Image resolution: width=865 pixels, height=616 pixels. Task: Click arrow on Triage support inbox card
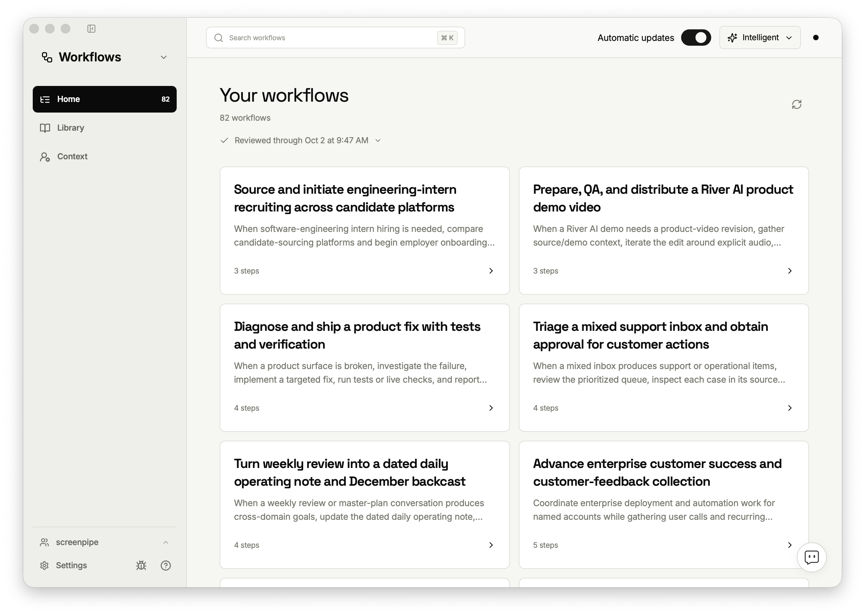click(x=790, y=408)
